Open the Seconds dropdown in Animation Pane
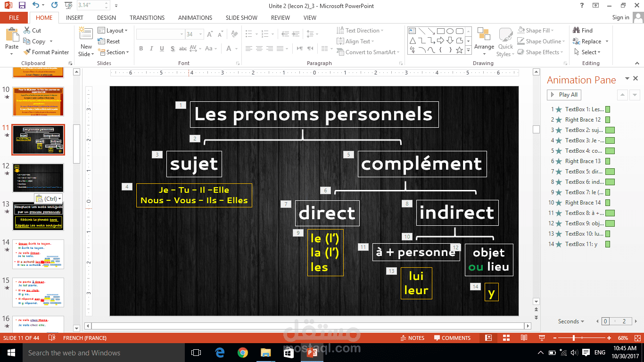The width and height of the screenshot is (644, 362). click(571, 321)
